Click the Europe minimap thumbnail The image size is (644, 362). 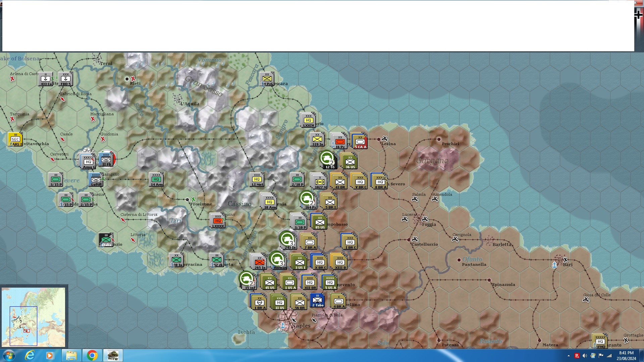pos(34,317)
